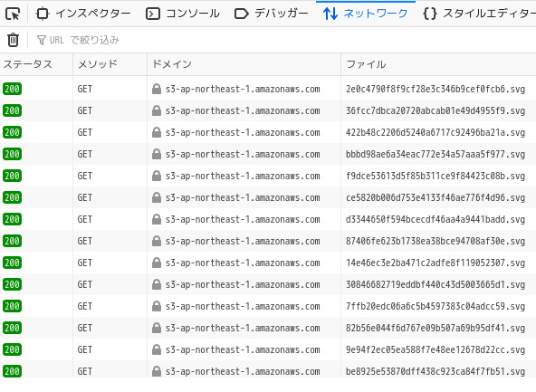Select file 36fcc7dbca20720abcab01e49d4955f9.svg
The width and height of the screenshot is (536, 392).
435,110
